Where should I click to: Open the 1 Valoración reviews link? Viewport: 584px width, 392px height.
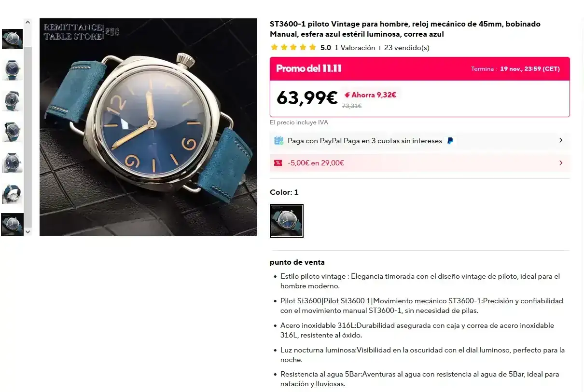[x=355, y=48]
